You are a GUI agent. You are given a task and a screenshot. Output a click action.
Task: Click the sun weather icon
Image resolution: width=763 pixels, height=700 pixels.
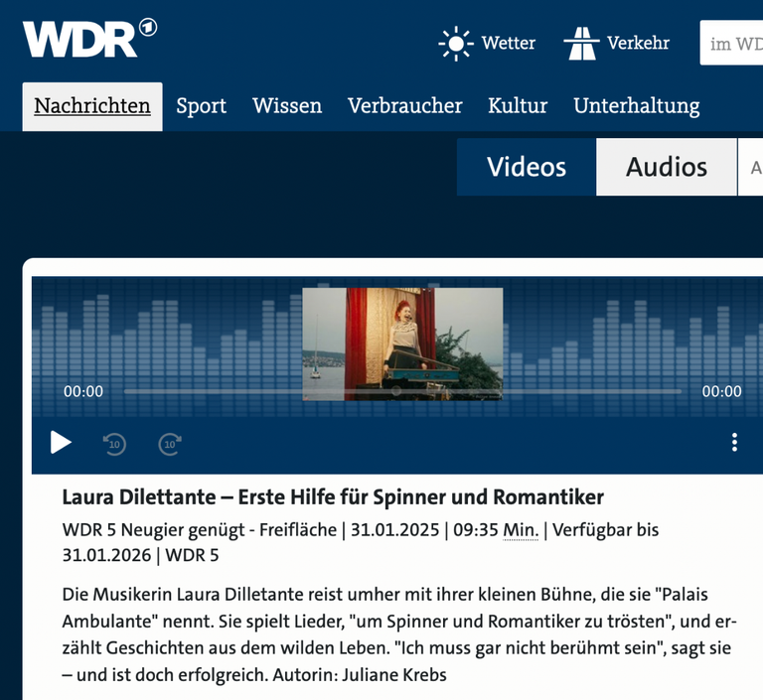coord(456,44)
